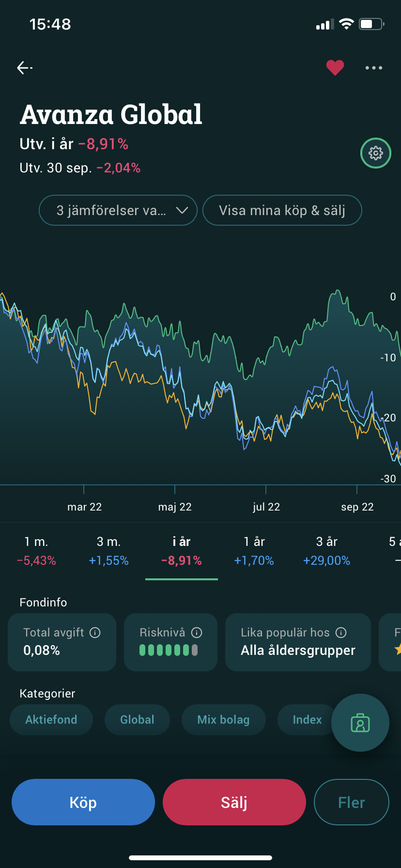Open the 'Global' category chip
The width and height of the screenshot is (401, 868).
138,720
